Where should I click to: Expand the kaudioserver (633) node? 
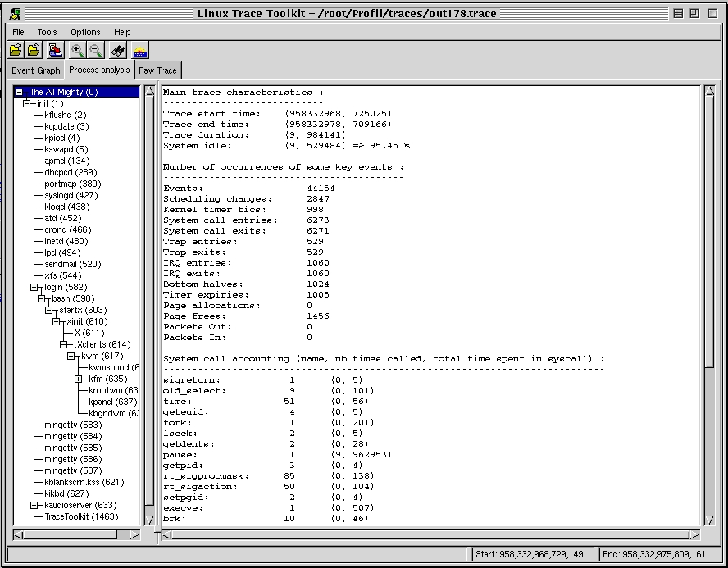pos(34,506)
